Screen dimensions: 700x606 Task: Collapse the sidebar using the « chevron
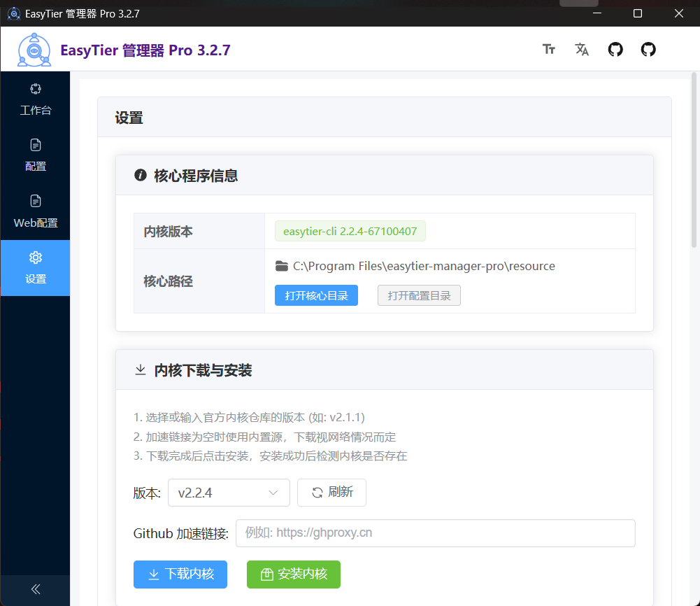click(35, 590)
